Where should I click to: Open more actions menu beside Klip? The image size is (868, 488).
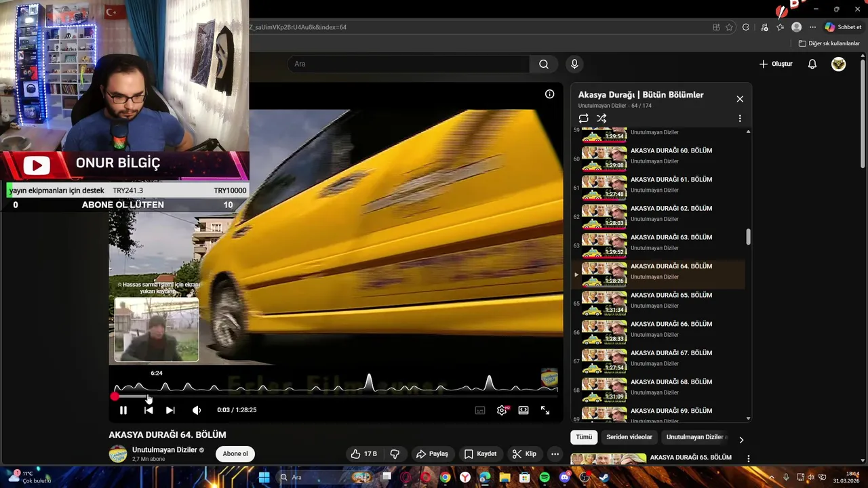coord(555,453)
